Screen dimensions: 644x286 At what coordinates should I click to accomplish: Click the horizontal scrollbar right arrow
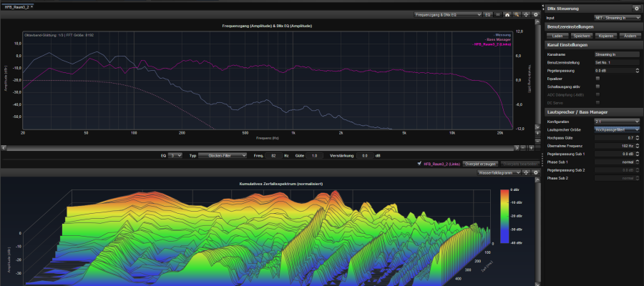point(517,148)
